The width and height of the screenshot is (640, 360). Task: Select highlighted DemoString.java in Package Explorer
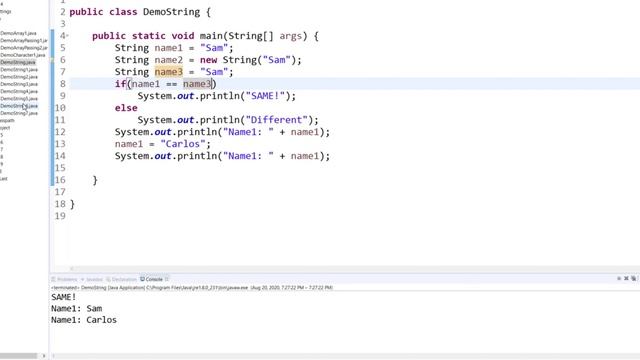tap(18, 62)
